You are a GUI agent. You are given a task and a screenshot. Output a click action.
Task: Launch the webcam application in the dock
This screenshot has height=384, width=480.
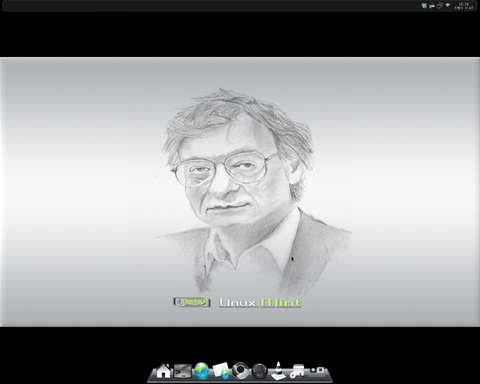pos(241,371)
